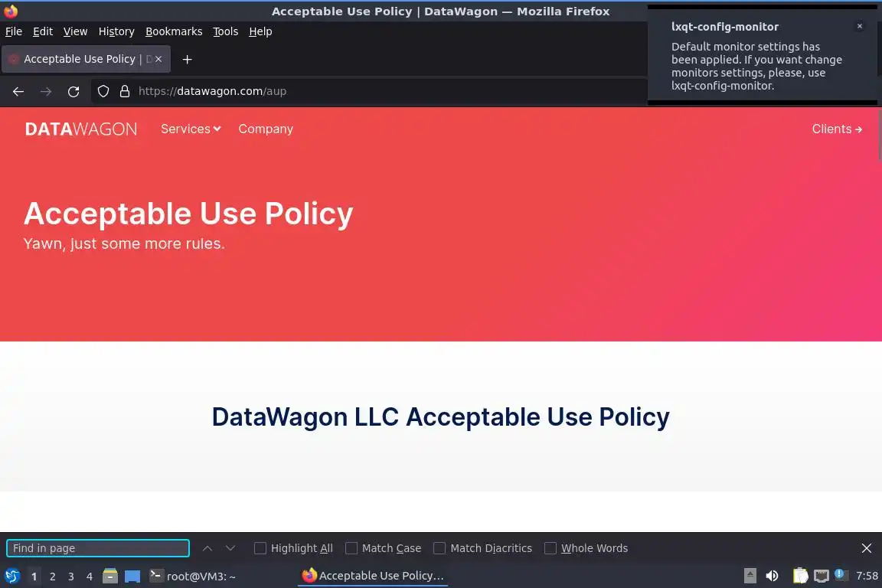Switch to virtual desktop 1
This screenshot has height=588, width=882.
34,577
